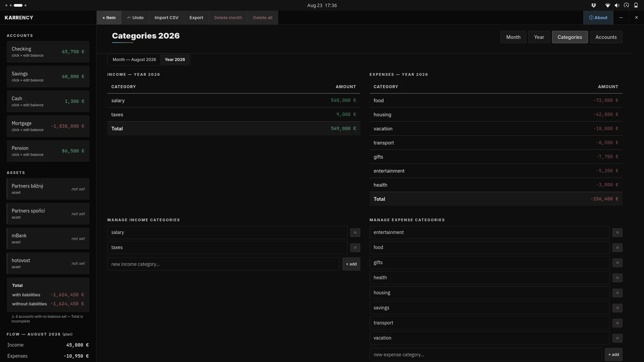
Task: Select the gifts row in expenses table
Action: 496,157
